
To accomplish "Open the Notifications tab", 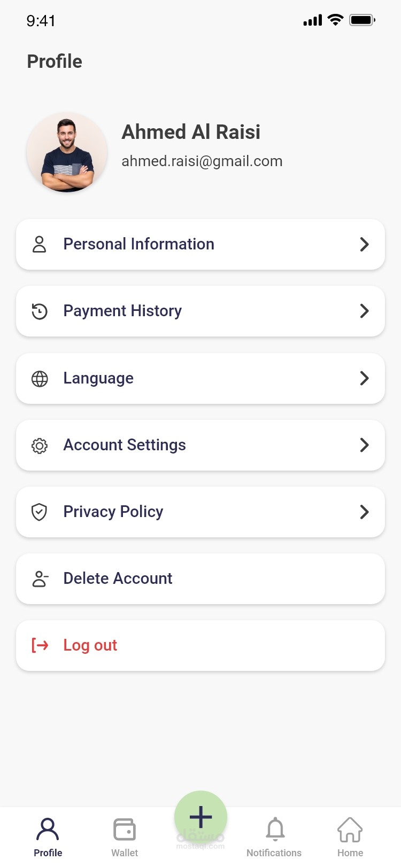I will [274, 837].
